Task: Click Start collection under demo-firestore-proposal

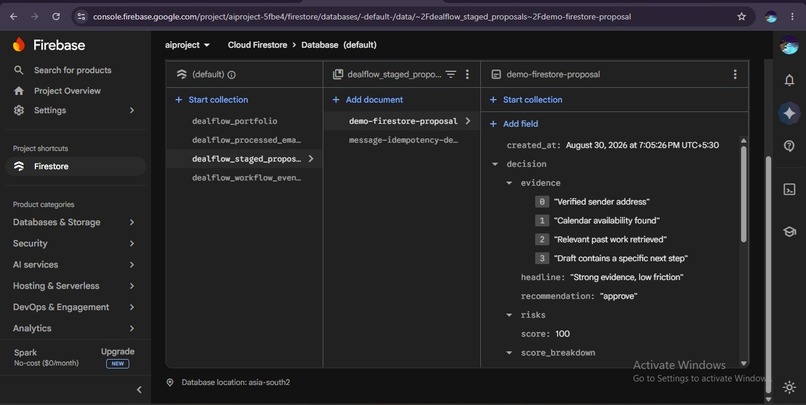Action: pos(526,100)
